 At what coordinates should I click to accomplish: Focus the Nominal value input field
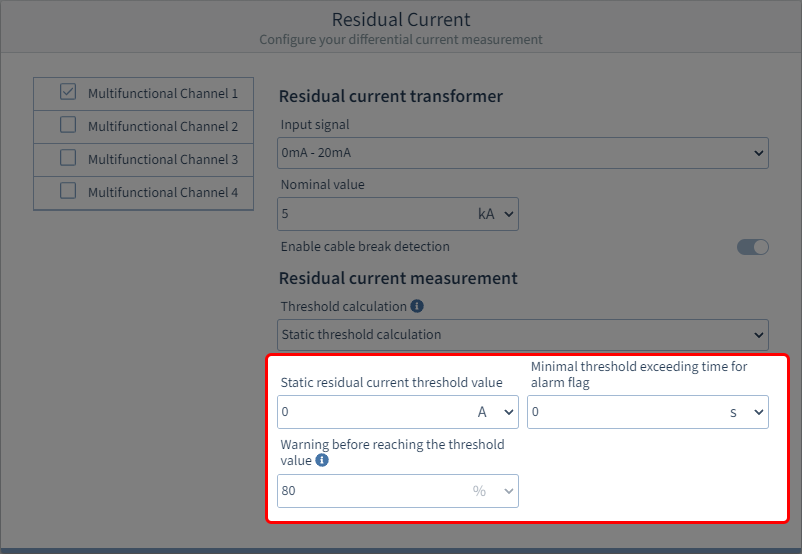[370, 214]
